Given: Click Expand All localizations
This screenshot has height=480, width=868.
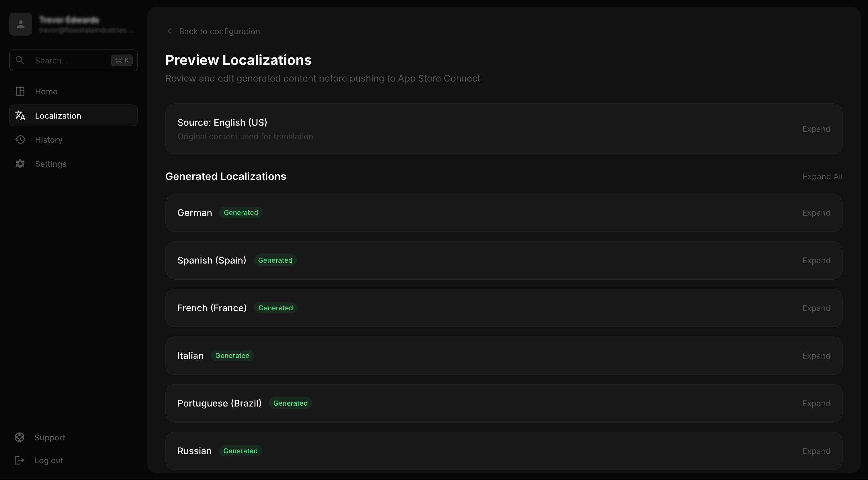Looking at the screenshot, I should click(x=822, y=177).
